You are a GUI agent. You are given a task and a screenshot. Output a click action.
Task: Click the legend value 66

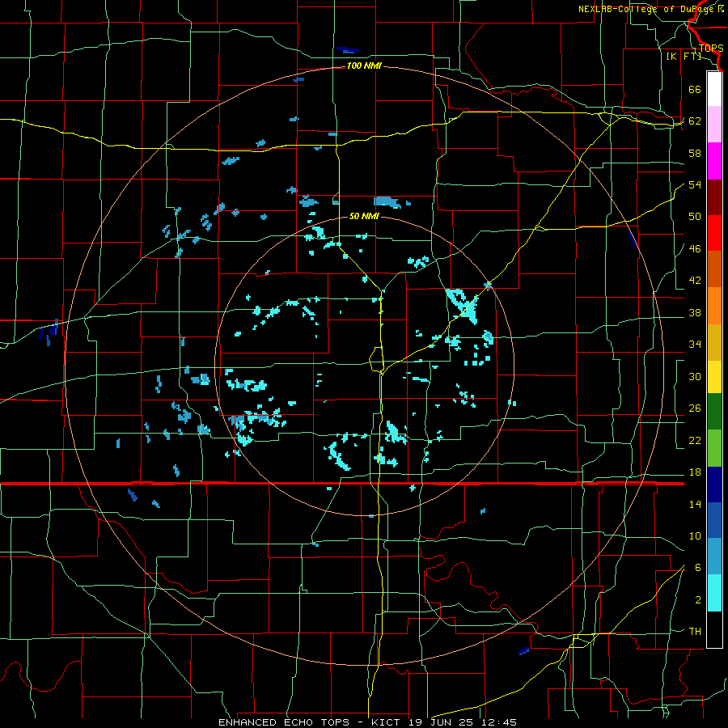pos(695,89)
